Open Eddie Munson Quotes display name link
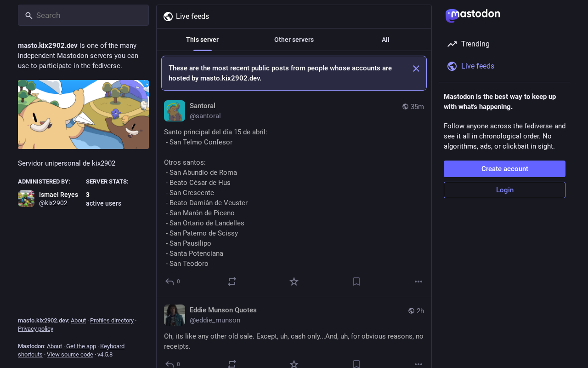 (223, 310)
